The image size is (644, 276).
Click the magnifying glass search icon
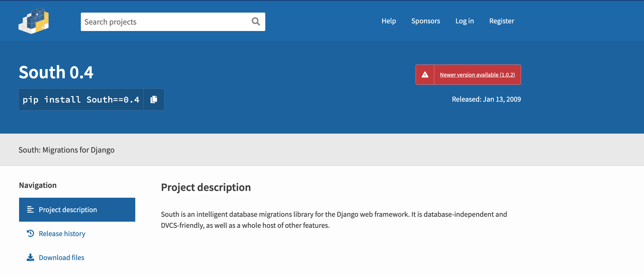click(x=256, y=21)
